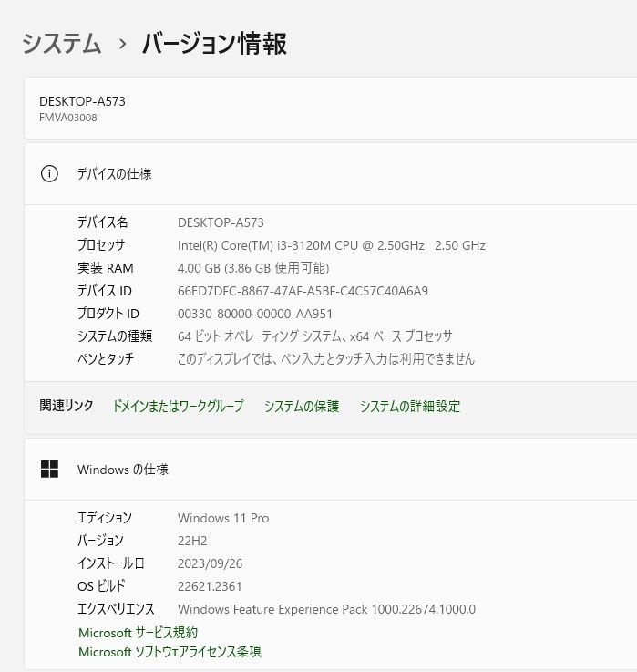
Task: Open Microsoft サービス規約 link
Action: click(138, 632)
